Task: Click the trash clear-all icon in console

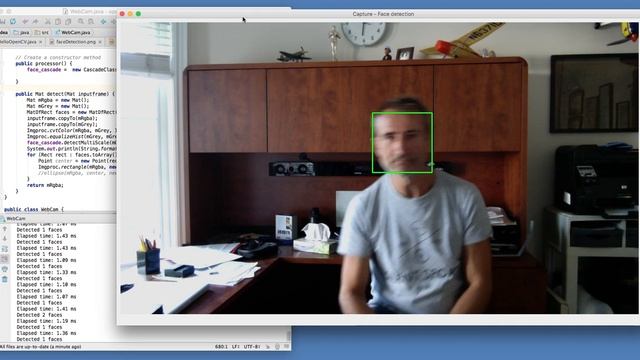Action: (5, 279)
